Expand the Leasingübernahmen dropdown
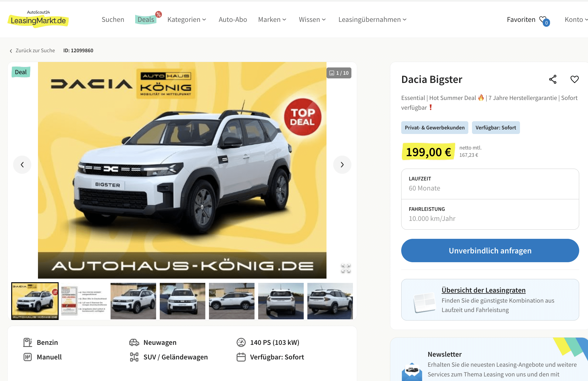The height and width of the screenshot is (381, 588). [x=372, y=19]
